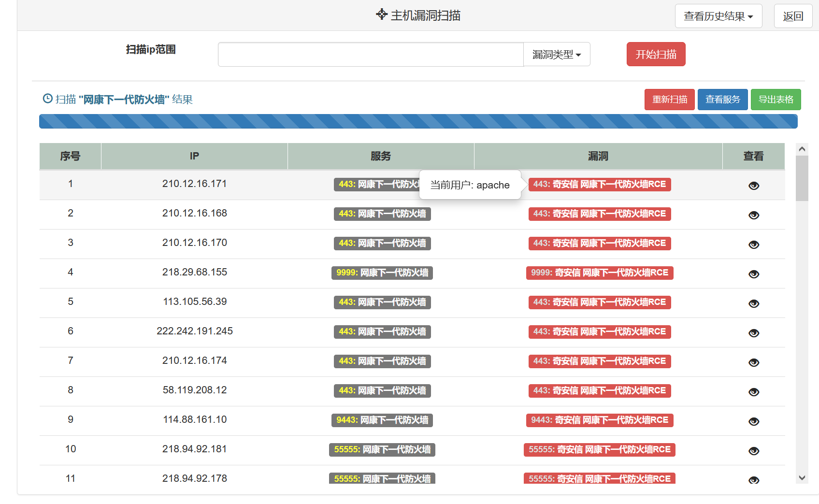The height and width of the screenshot is (504, 819).
Task: View details for IP 113.105.56.39 eye icon
Action: point(754,303)
